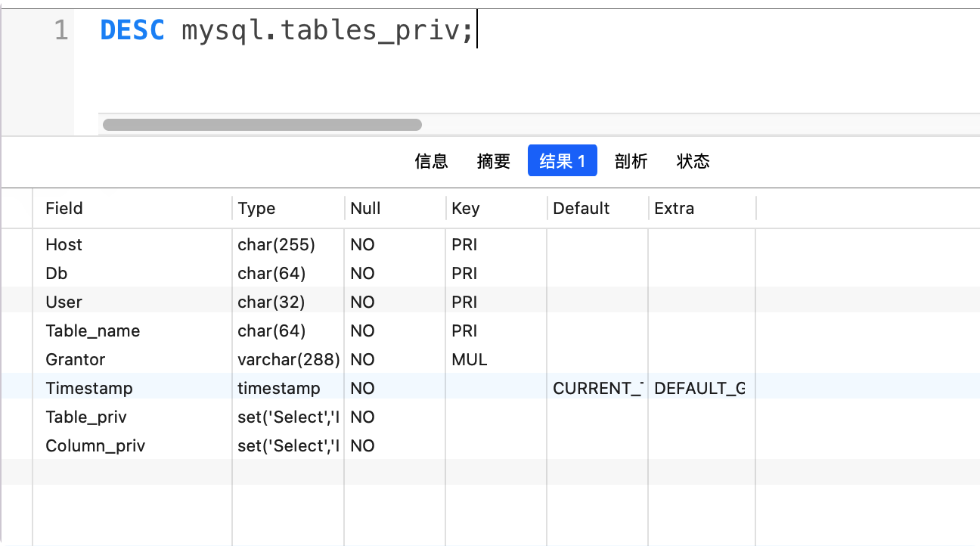Viewport: 980px width, 546px height.
Task: Open the 剖析 tab
Action: point(631,160)
